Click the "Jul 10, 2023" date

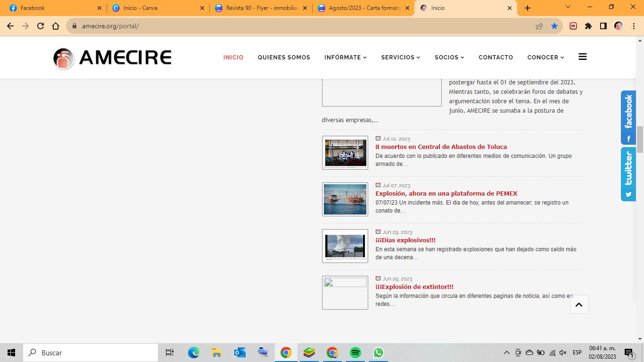click(396, 139)
